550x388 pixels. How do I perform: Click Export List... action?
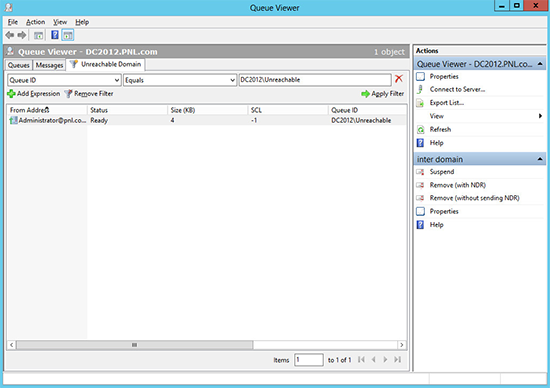click(447, 103)
